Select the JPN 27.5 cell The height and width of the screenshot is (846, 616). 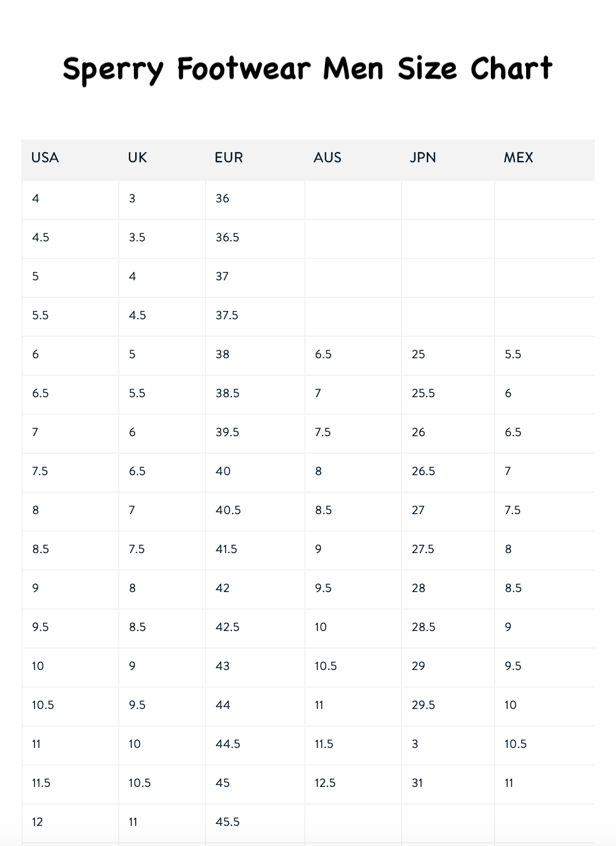pos(422,549)
